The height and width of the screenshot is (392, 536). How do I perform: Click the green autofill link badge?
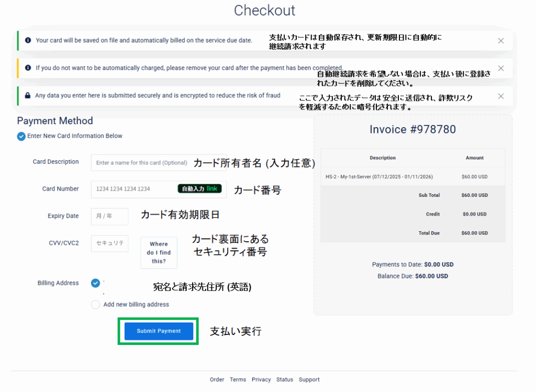[x=199, y=189]
